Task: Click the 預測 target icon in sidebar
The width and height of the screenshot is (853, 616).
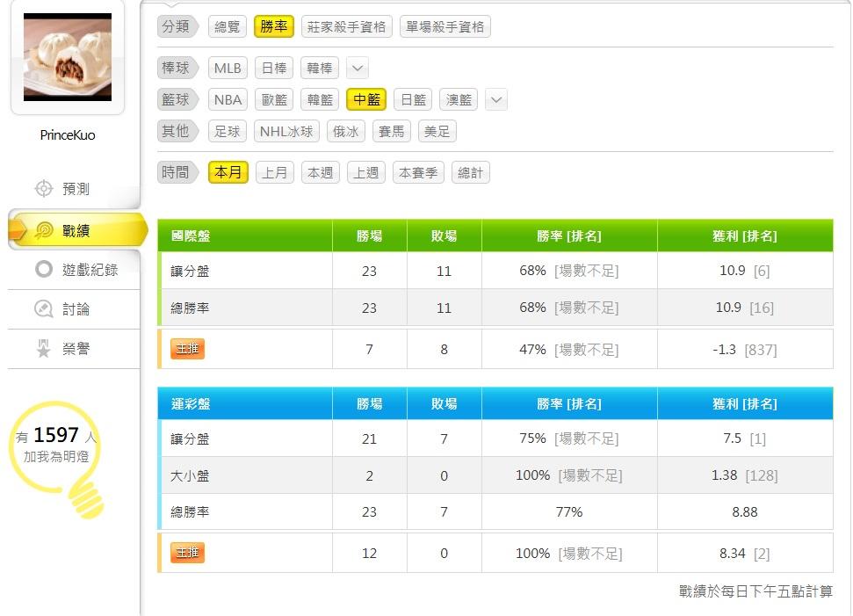Action: coord(44,189)
